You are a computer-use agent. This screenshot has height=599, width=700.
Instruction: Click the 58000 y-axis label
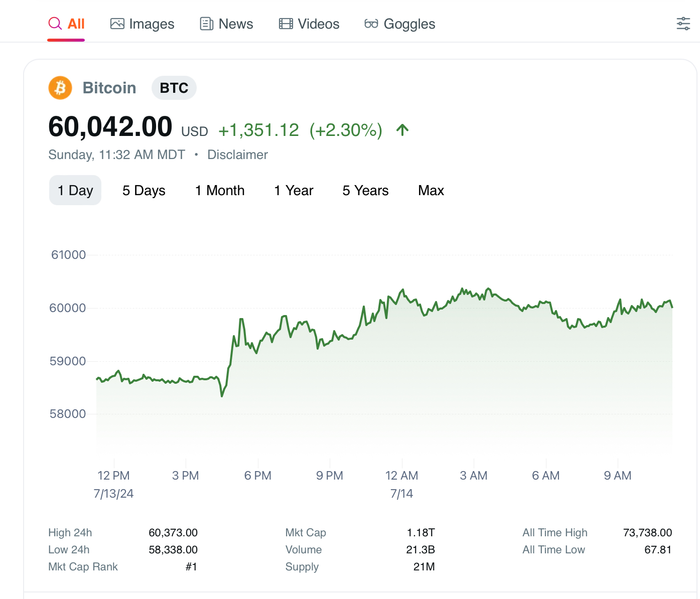pyautogui.click(x=68, y=413)
